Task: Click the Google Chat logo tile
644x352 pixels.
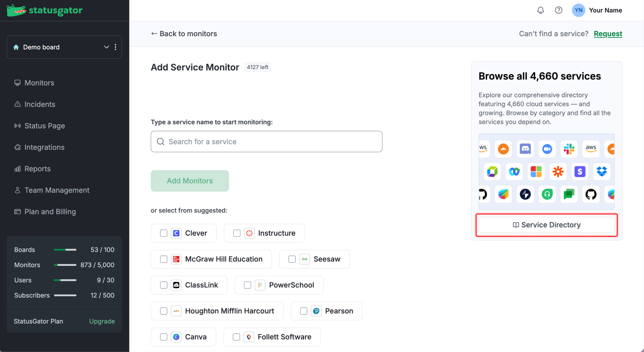Action: [x=569, y=194]
